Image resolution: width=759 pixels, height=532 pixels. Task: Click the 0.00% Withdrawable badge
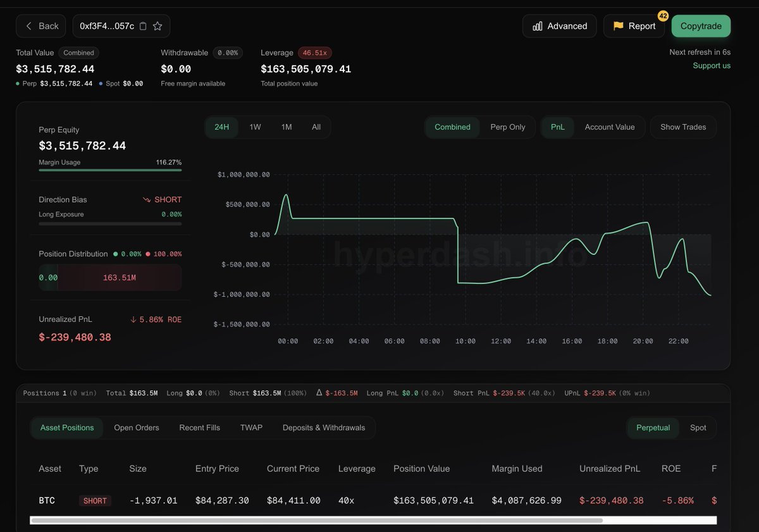[x=228, y=53]
